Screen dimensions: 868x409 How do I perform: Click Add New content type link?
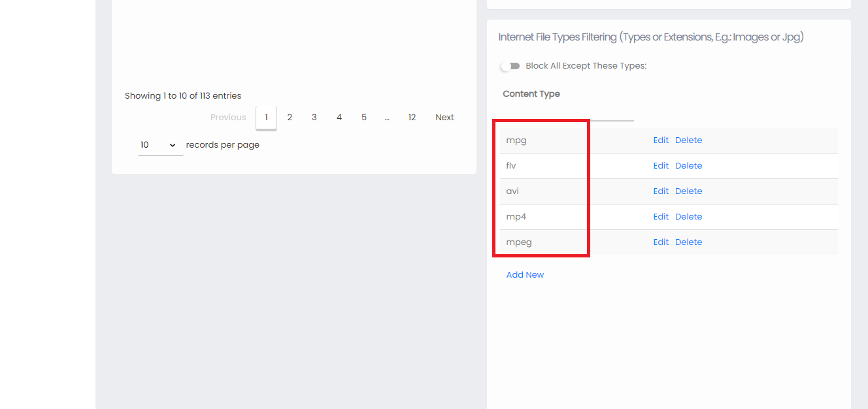[x=525, y=275]
